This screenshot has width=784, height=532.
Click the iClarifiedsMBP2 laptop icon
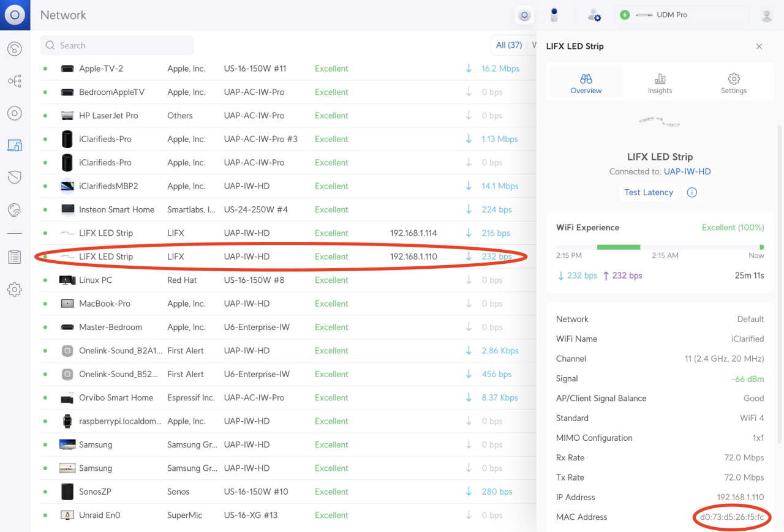[x=67, y=186]
